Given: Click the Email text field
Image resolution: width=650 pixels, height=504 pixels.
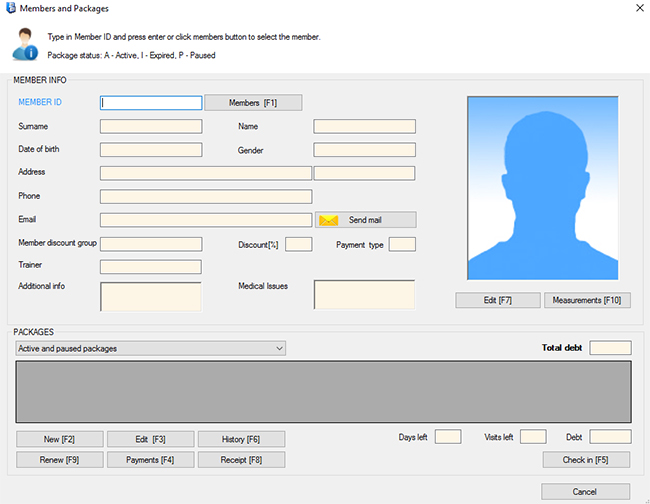Looking at the screenshot, I should [x=206, y=220].
